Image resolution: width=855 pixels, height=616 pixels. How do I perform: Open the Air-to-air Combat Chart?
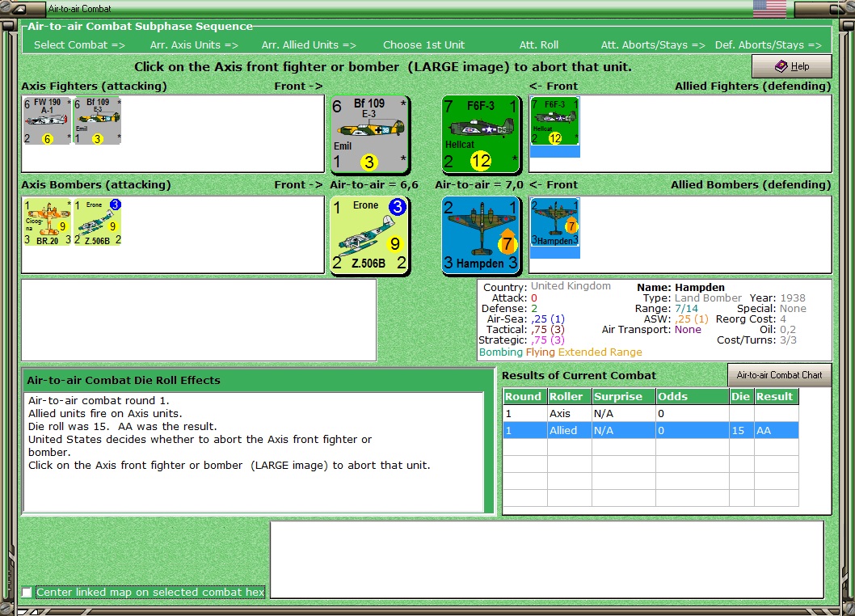779,375
